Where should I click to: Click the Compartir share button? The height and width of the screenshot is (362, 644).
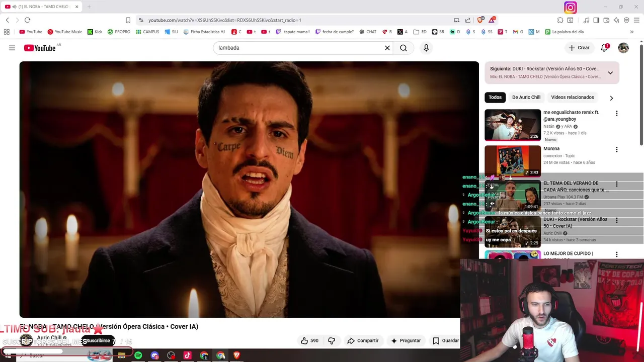(x=363, y=340)
